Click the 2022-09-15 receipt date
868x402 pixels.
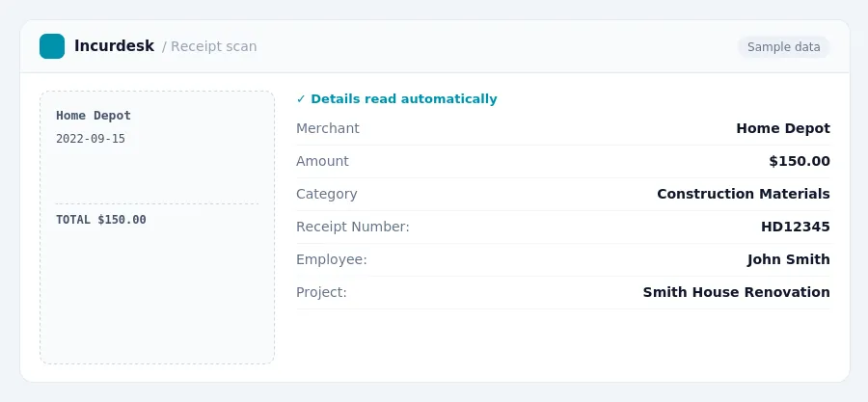(x=91, y=139)
